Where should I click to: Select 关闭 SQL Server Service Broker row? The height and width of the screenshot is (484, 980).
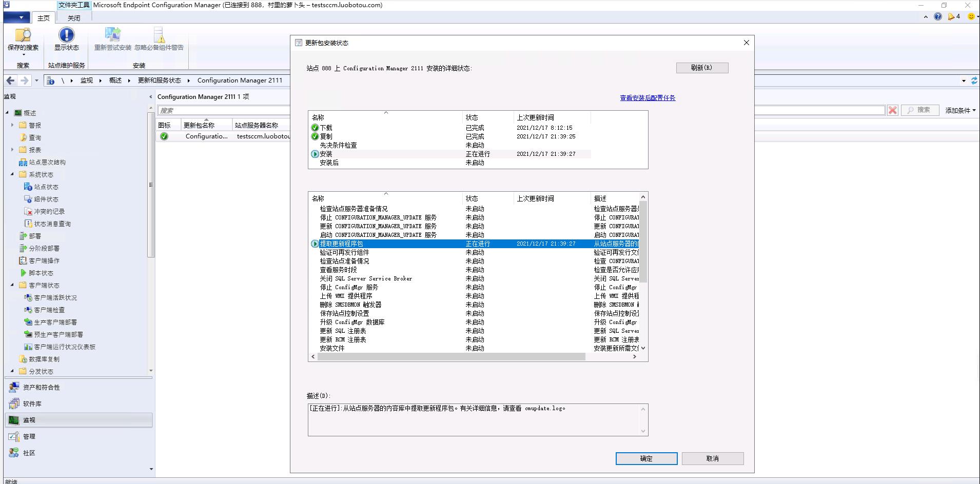click(475, 278)
